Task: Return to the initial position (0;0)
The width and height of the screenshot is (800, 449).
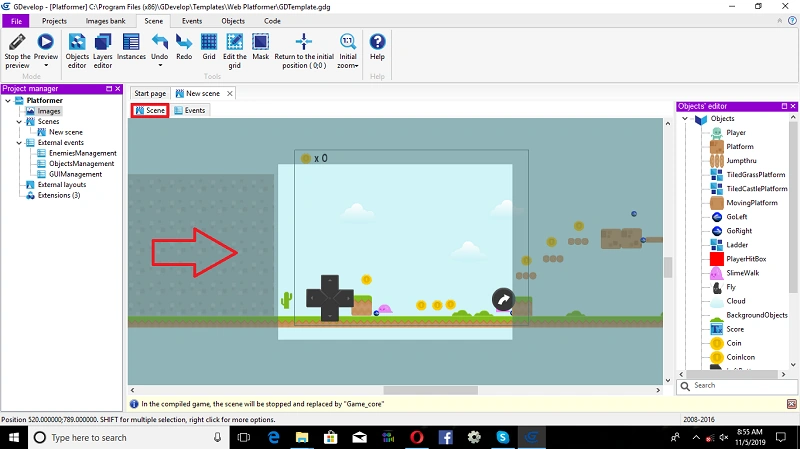Action: [x=304, y=51]
